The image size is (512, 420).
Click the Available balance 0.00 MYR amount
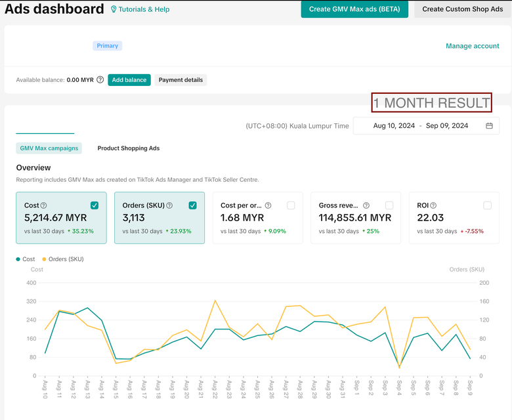80,80
